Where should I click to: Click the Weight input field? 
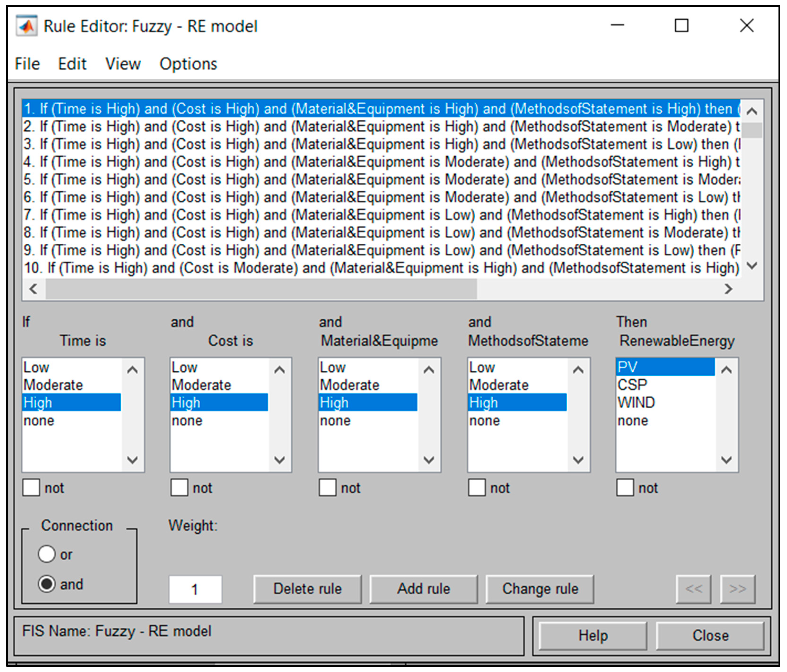click(x=195, y=589)
